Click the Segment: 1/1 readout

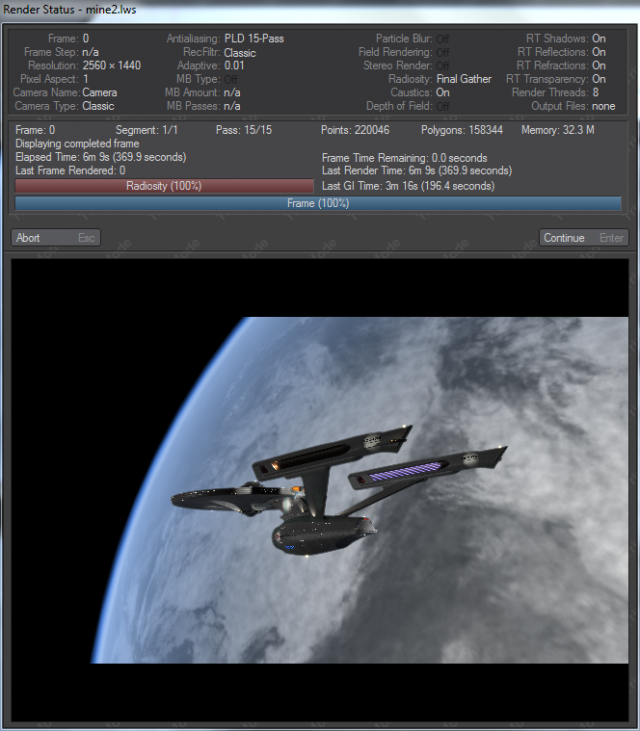[147, 130]
